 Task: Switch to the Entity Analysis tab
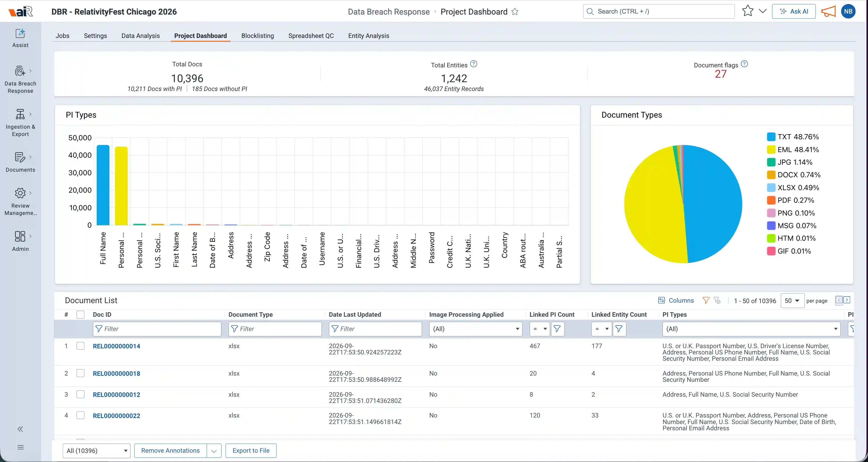pyautogui.click(x=369, y=36)
